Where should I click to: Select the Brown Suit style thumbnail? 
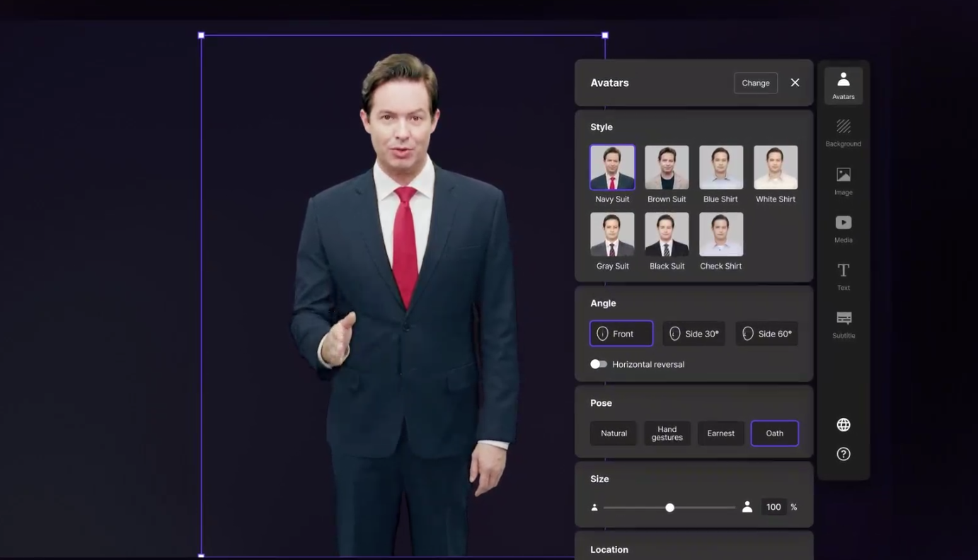point(667,168)
